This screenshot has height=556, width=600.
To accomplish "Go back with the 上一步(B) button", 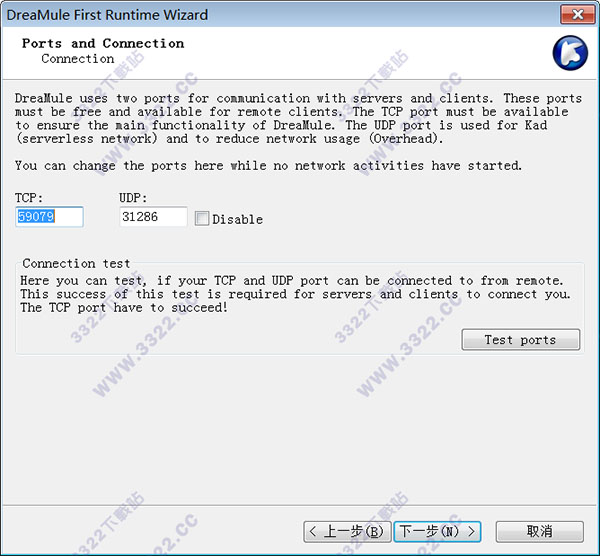I will click(347, 532).
